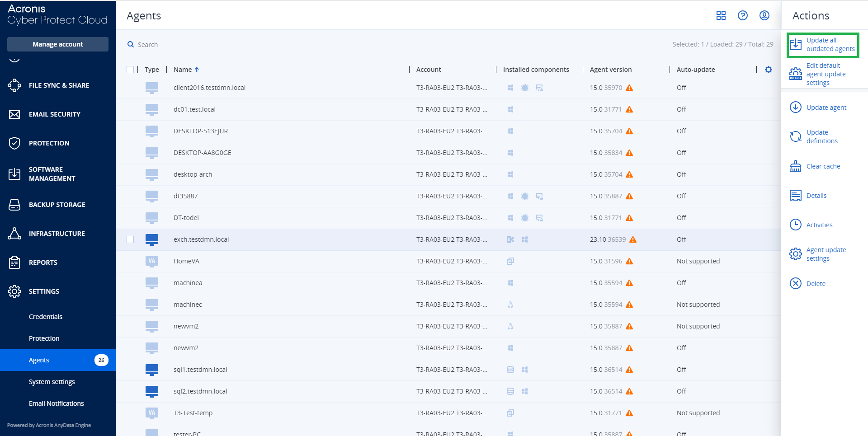Switch to the Email Notifications section
868x436 pixels.
pyautogui.click(x=56, y=403)
